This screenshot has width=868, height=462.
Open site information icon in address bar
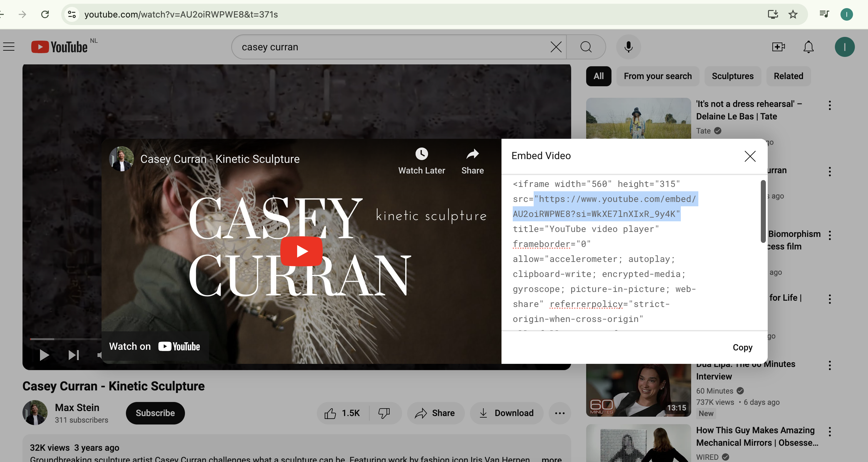pos(72,14)
